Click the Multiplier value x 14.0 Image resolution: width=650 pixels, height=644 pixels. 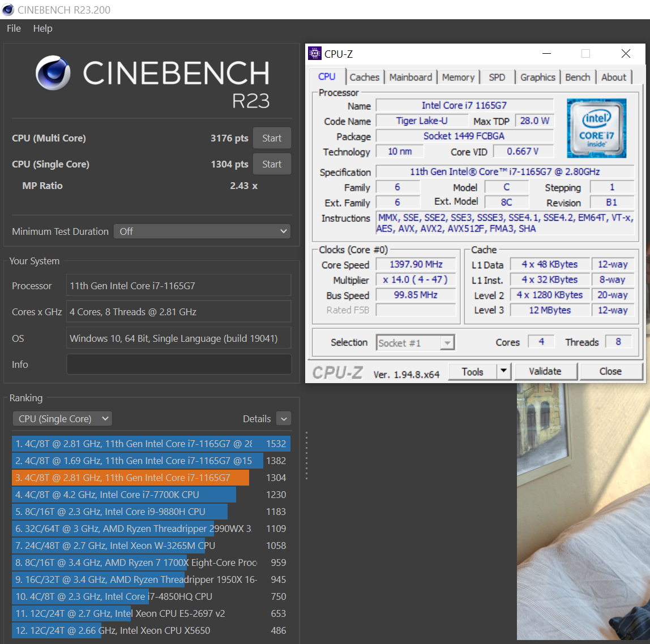point(416,280)
